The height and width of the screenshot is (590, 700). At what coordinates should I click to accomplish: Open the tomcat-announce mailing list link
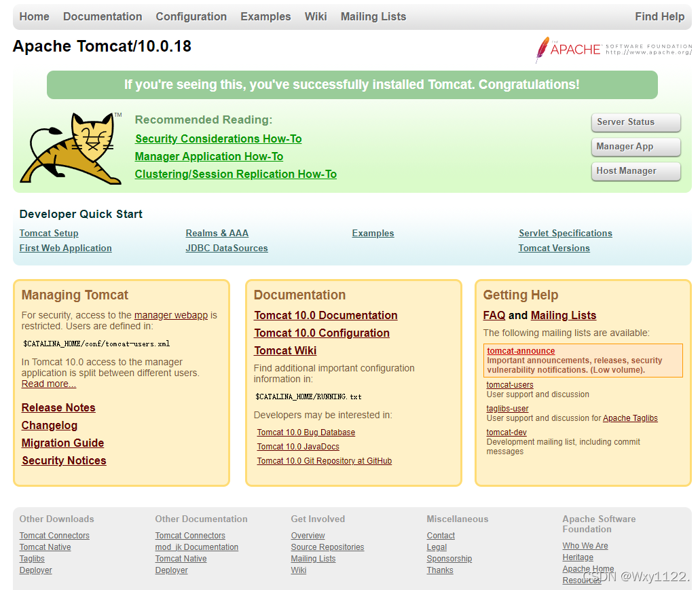pyautogui.click(x=521, y=351)
